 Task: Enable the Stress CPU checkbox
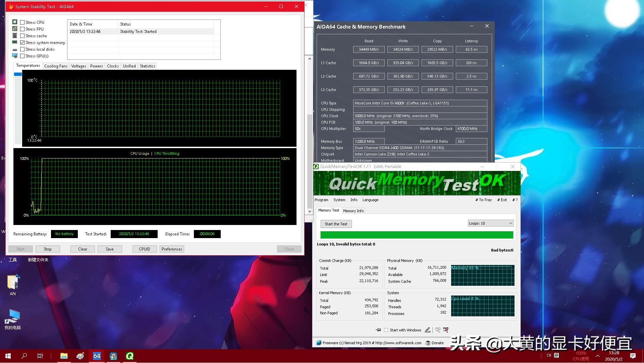[22, 22]
